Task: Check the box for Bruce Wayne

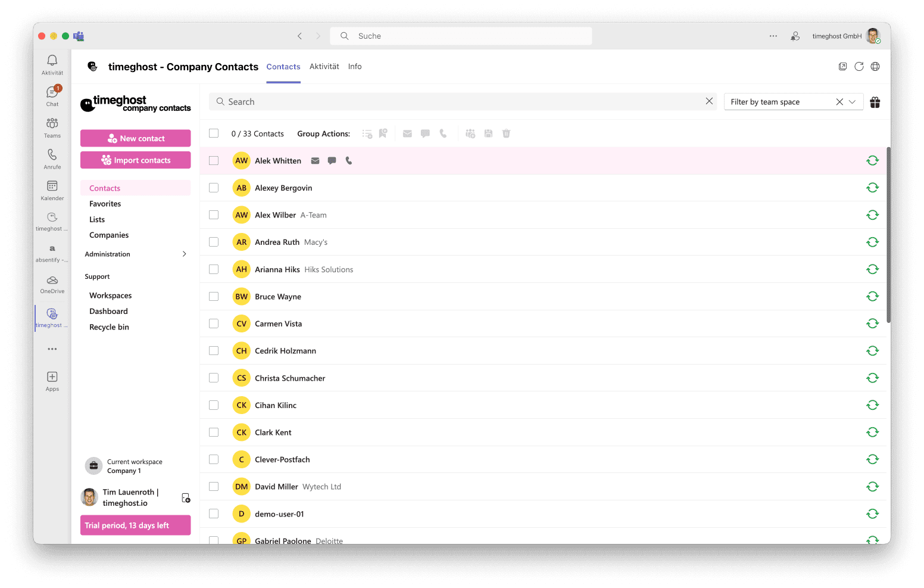Action: coord(214,297)
